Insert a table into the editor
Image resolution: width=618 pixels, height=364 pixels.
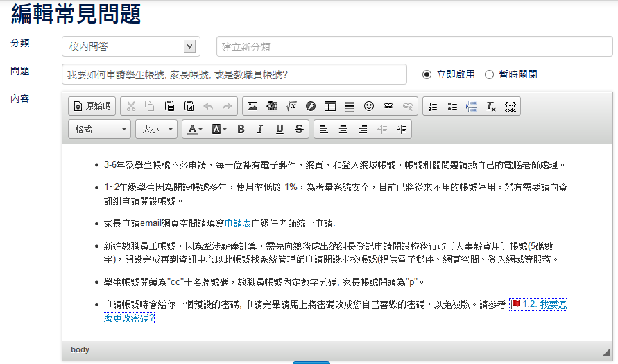click(x=330, y=106)
